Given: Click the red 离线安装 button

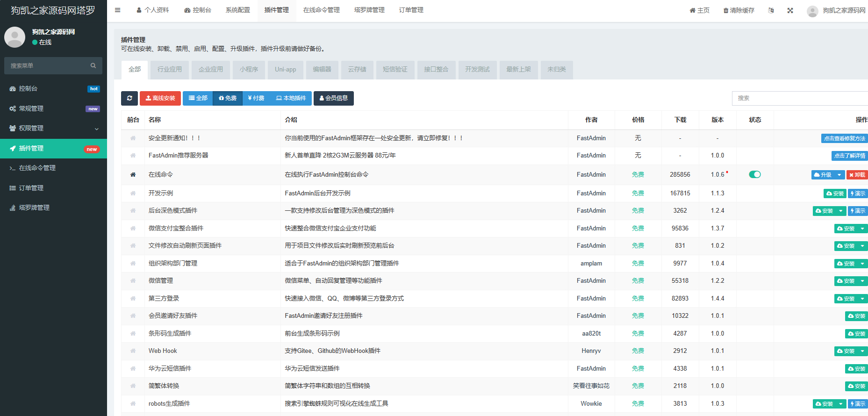Looking at the screenshot, I should [160, 98].
